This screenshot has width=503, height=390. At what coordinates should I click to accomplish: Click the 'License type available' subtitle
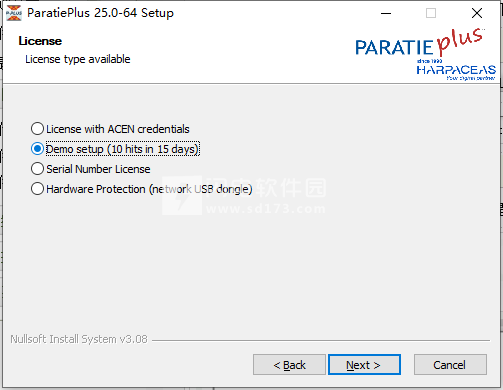[78, 59]
